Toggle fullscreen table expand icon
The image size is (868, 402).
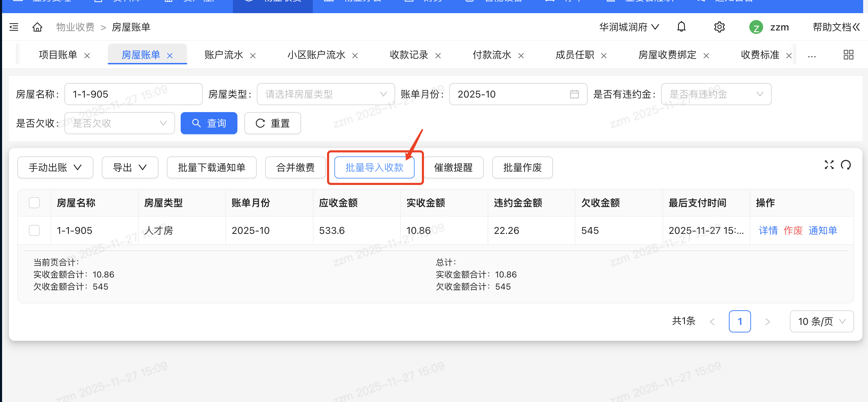coord(829,165)
